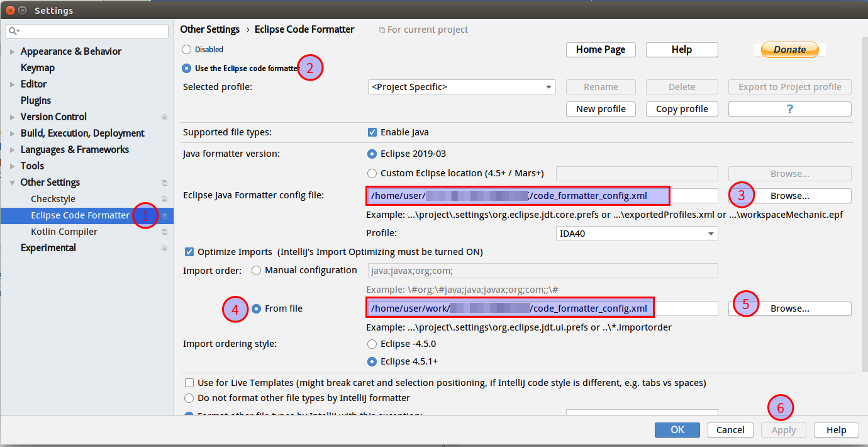The height and width of the screenshot is (447, 868).
Task: Select Kotlin Compiler in the tree
Action: (64, 232)
